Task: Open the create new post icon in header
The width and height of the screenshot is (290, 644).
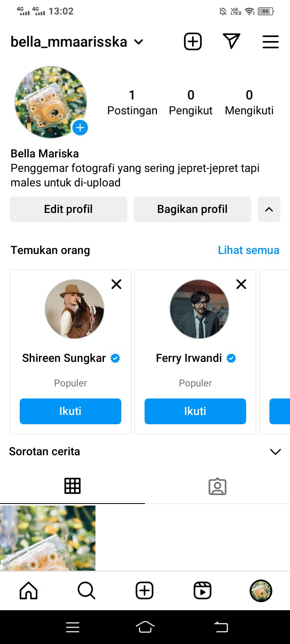Action: pos(193,41)
